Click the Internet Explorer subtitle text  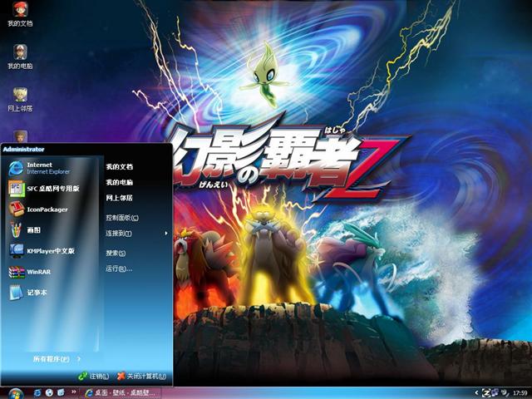(x=48, y=172)
